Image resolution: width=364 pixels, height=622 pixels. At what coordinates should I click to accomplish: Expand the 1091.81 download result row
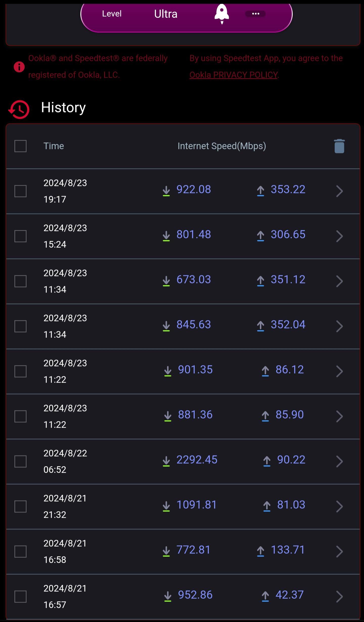[x=339, y=506]
